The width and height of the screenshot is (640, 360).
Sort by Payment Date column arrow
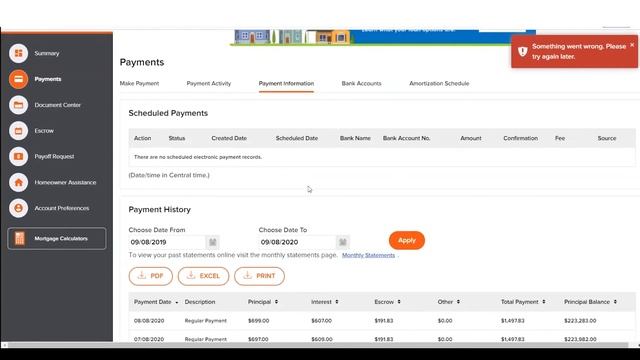click(x=177, y=302)
